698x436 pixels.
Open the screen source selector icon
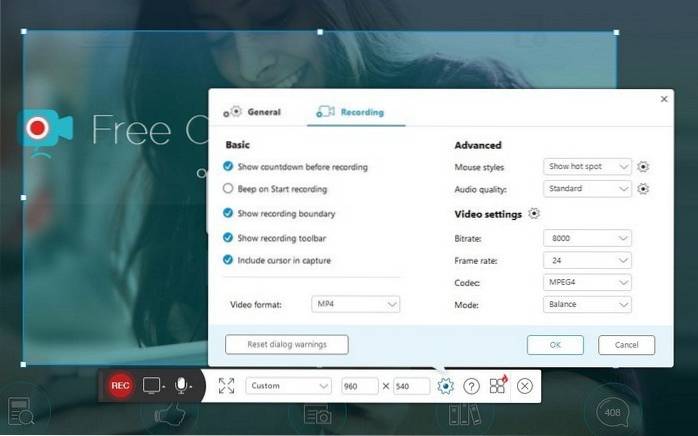pyautogui.click(x=151, y=386)
